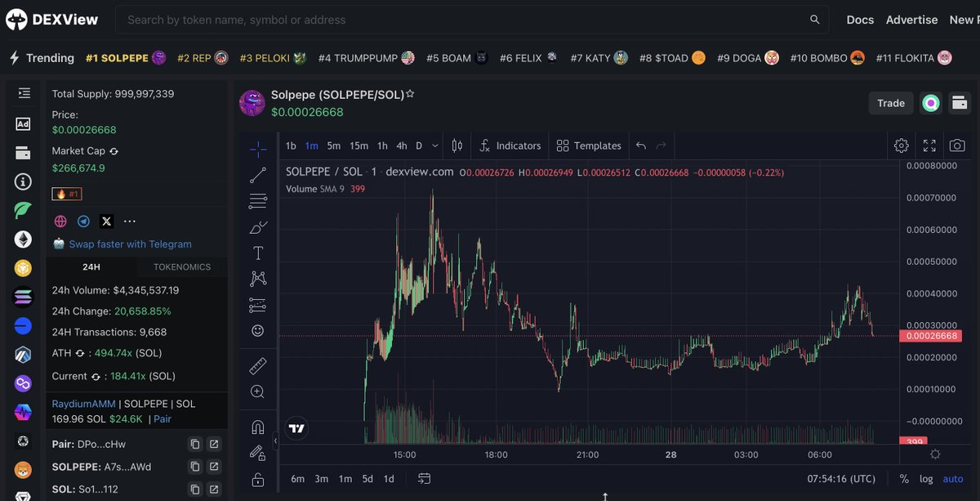Switch to the 24H tab
Screen dimensions: 980x501
[91, 266]
